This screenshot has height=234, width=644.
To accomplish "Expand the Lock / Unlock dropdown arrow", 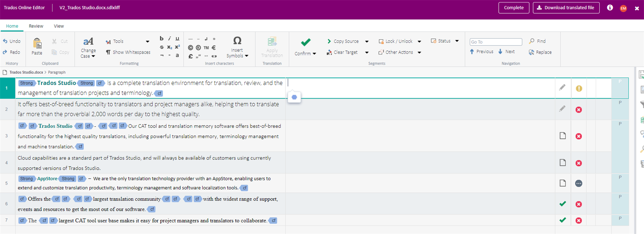I will pyautogui.click(x=419, y=41).
